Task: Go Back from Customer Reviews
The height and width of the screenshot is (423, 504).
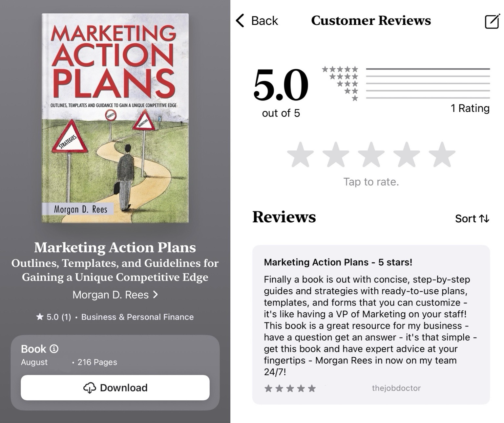Action: tap(257, 20)
